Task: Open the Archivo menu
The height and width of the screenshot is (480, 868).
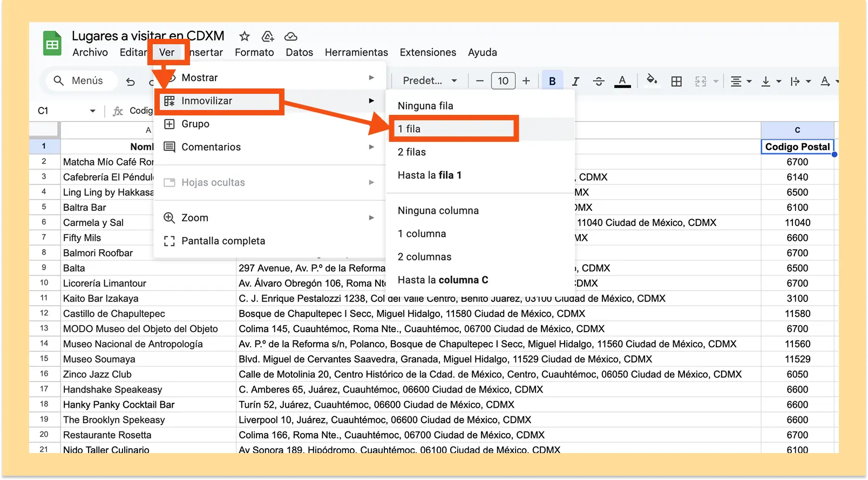Action: coord(90,52)
